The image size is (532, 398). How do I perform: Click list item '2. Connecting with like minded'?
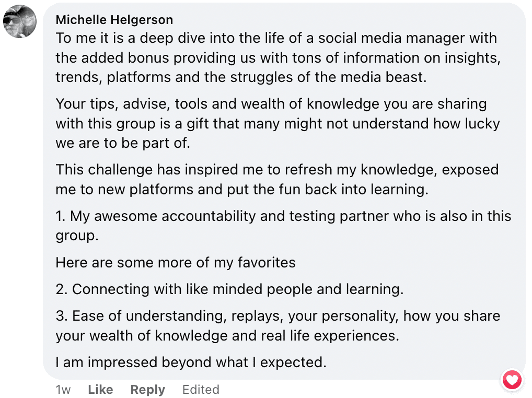(x=230, y=289)
